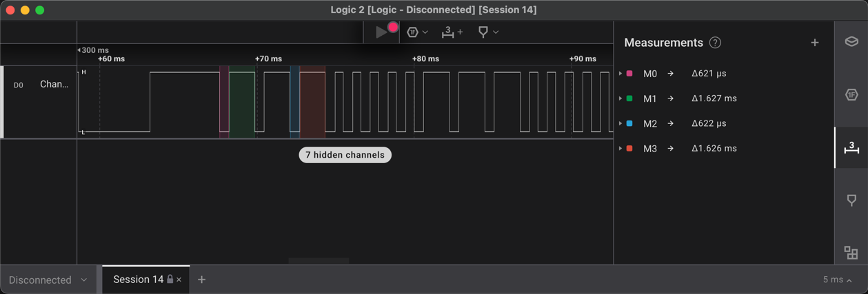
Task: Click the 7 hidden channels button
Action: tap(345, 155)
